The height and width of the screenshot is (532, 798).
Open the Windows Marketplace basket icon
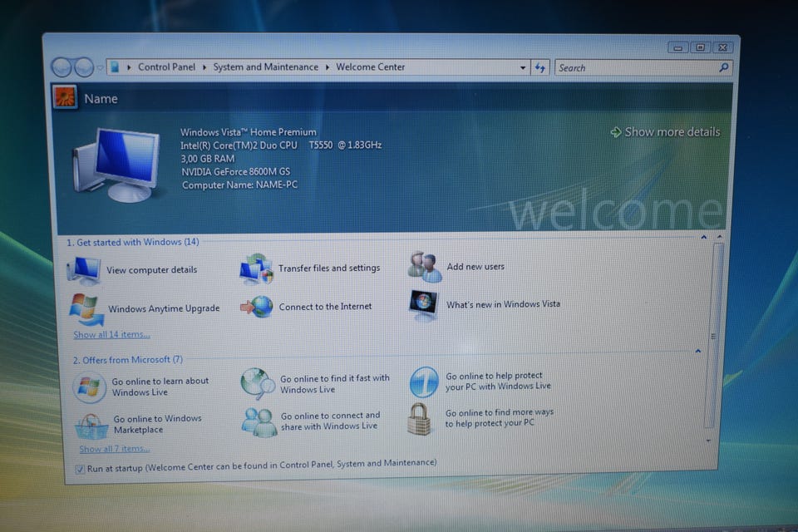click(91, 426)
